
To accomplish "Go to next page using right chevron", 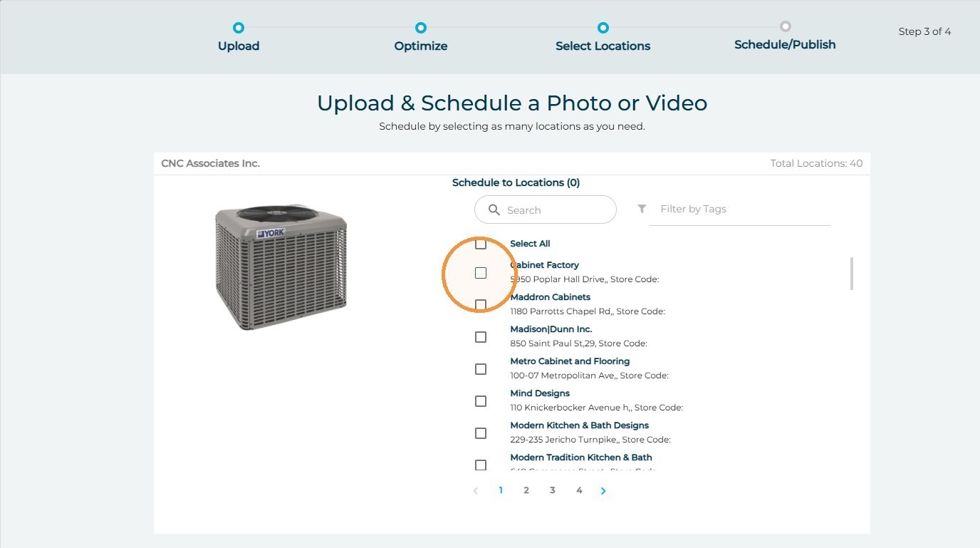I will click(603, 491).
